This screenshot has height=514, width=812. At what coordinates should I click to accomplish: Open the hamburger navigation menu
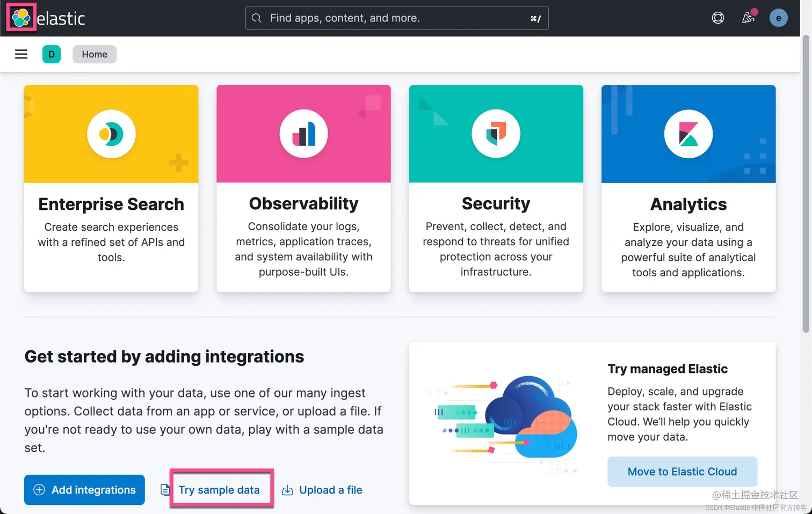point(21,54)
